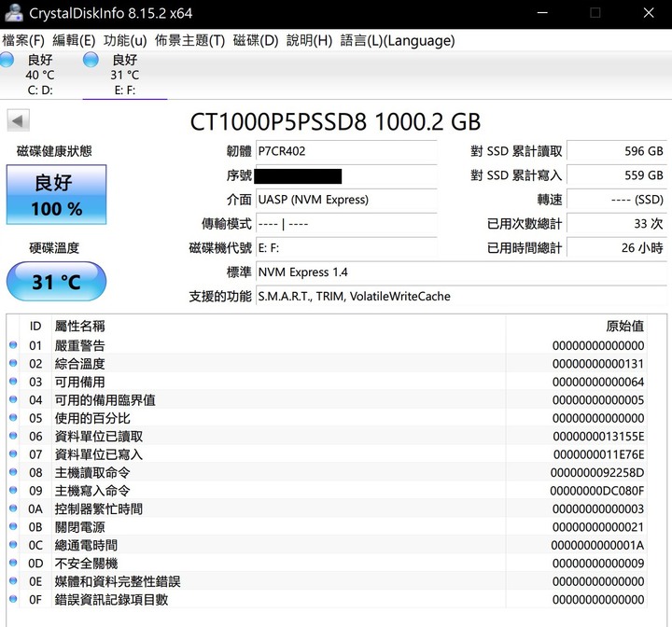Screen dimensions: 672x627
Task: Click the disk title CT1000P5PSSD8 1000.2 GB
Action: click(335, 121)
